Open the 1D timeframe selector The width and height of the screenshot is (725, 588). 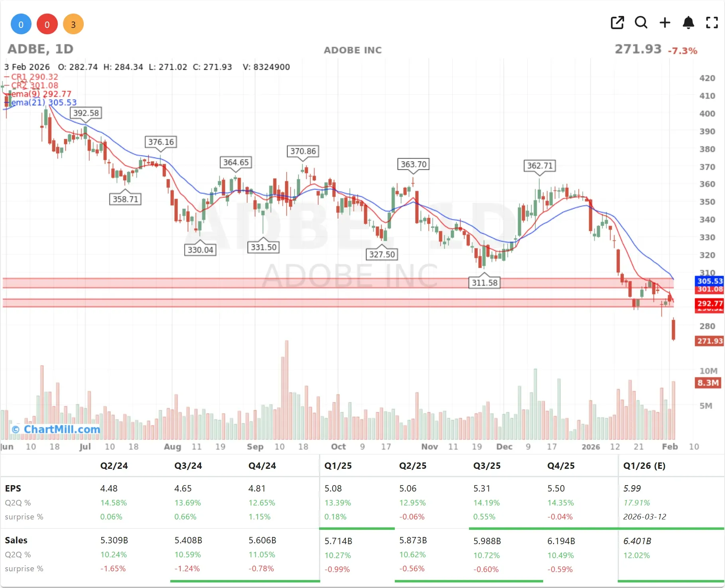(x=64, y=49)
